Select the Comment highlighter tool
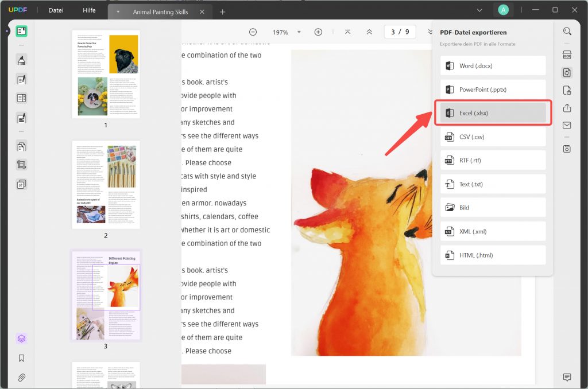Screen dimensions: 588x389 [x=21, y=60]
